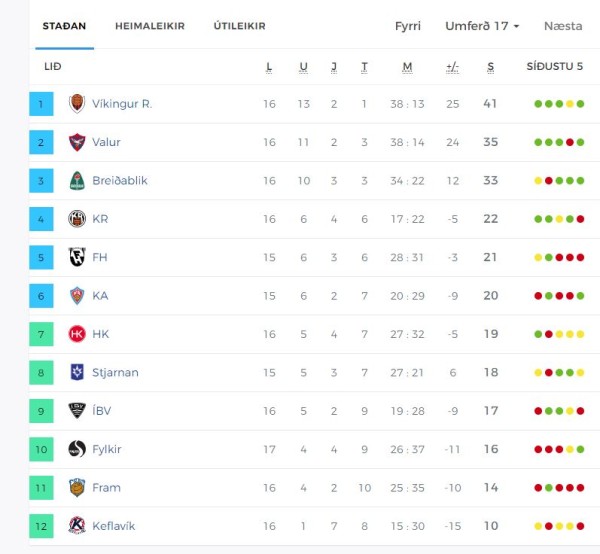Click Víkingur's yellow draw dot in last five
The image size is (600, 554).
[570, 104]
